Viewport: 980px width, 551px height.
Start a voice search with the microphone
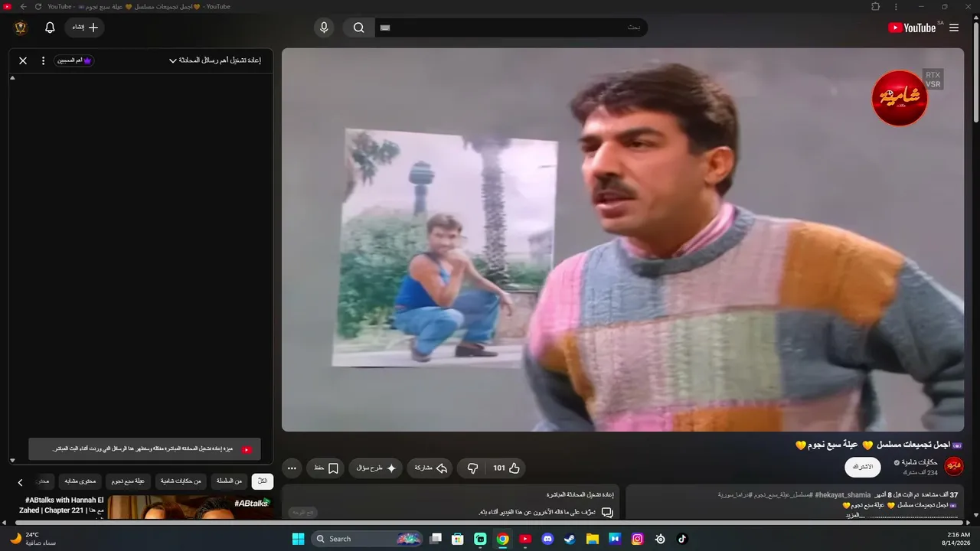point(324,28)
